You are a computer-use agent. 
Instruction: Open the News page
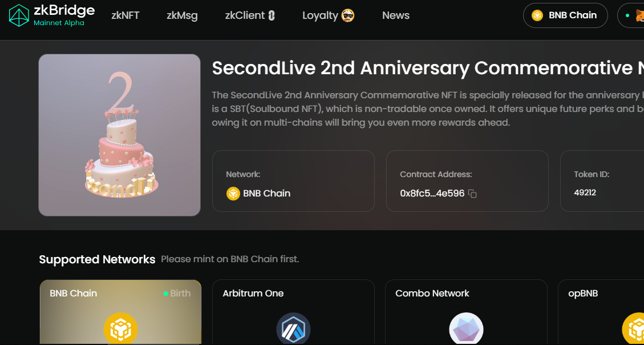point(396,15)
